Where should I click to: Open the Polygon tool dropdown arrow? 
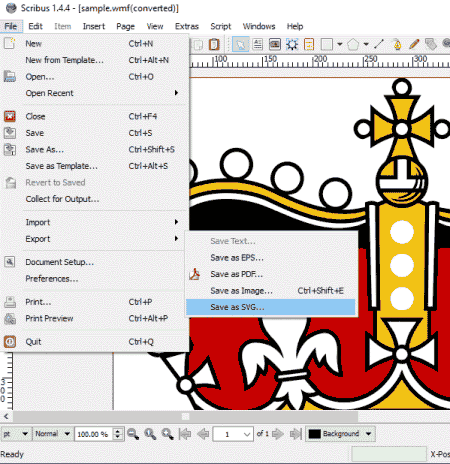click(366, 44)
